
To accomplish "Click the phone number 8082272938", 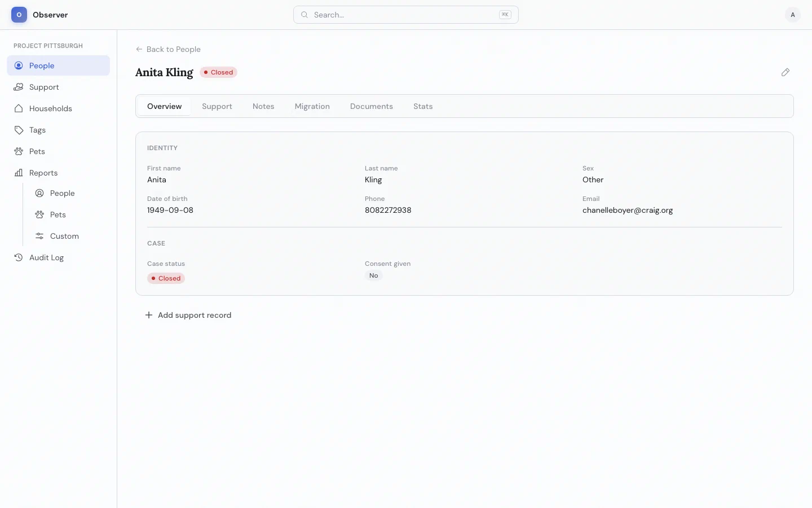I will 388,210.
